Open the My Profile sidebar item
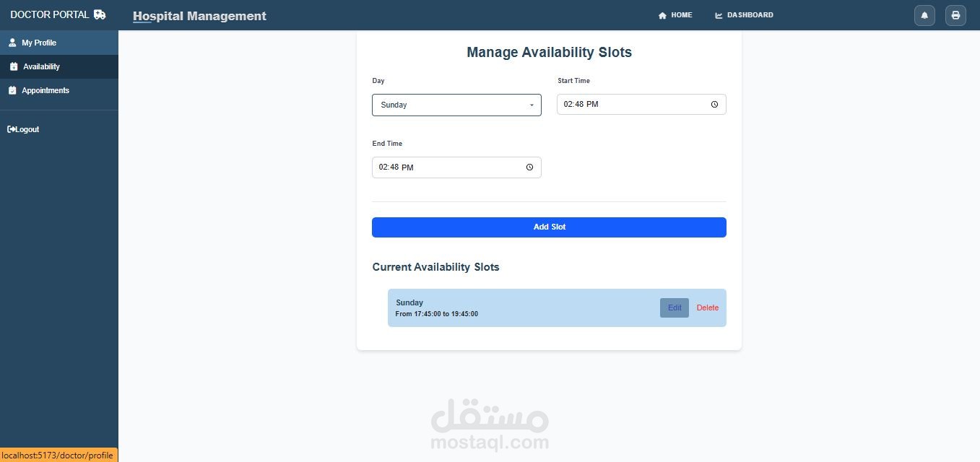 59,43
